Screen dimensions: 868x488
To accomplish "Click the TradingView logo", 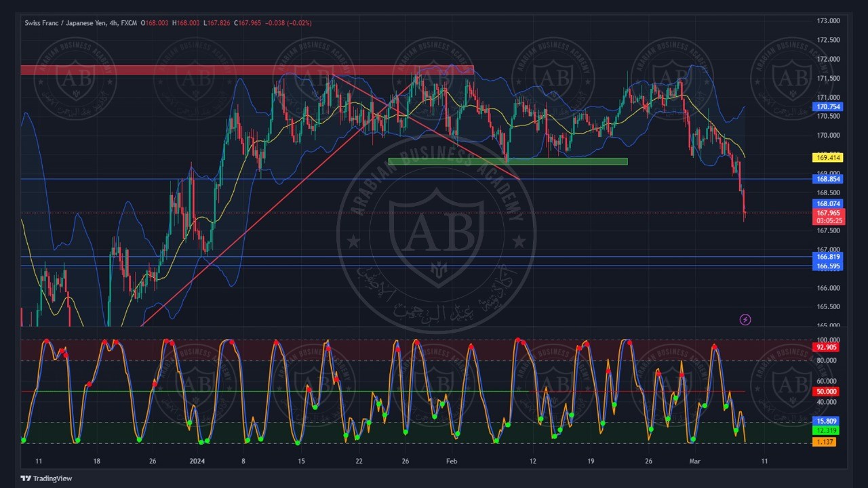I will point(46,479).
